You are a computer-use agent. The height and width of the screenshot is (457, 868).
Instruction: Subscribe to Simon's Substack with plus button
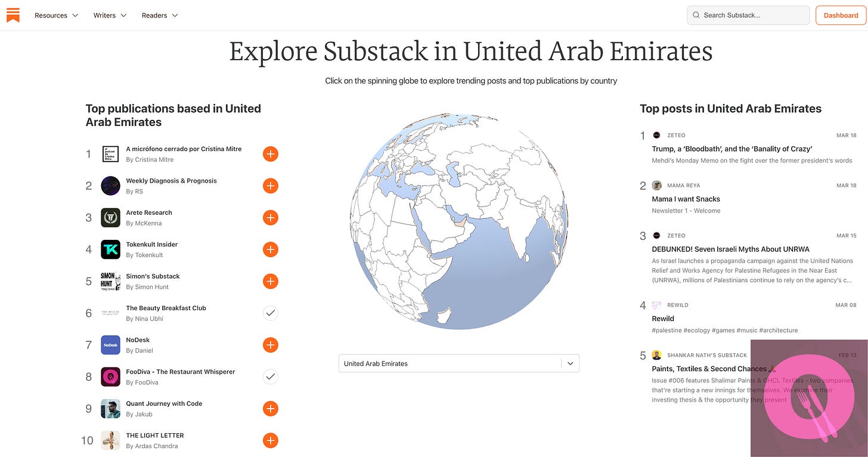tap(271, 281)
